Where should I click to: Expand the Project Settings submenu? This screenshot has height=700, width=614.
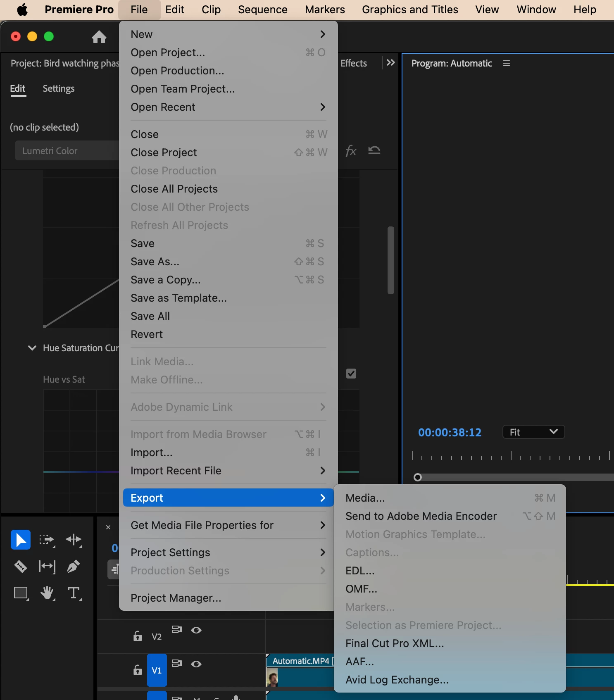228,552
